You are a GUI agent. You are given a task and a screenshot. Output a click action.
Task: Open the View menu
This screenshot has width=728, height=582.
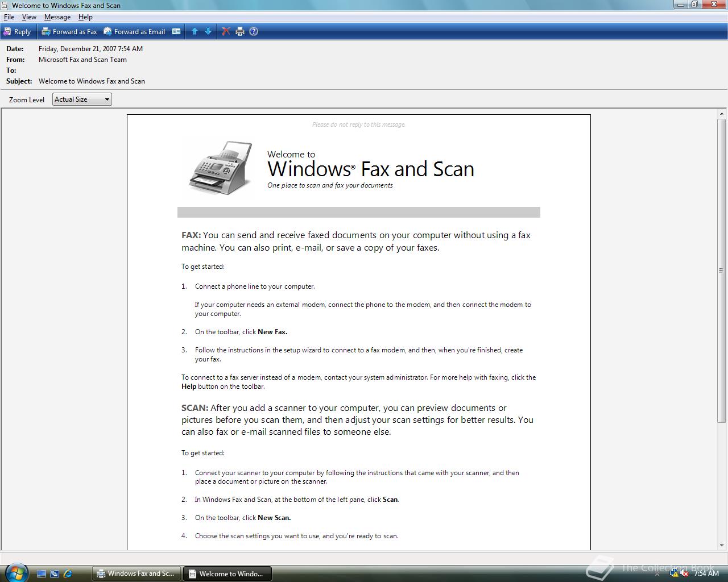coord(29,17)
